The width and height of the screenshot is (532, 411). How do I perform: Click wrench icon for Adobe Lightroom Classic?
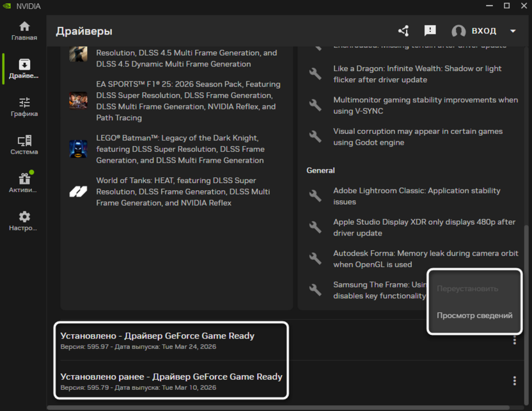[x=315, y=196]
